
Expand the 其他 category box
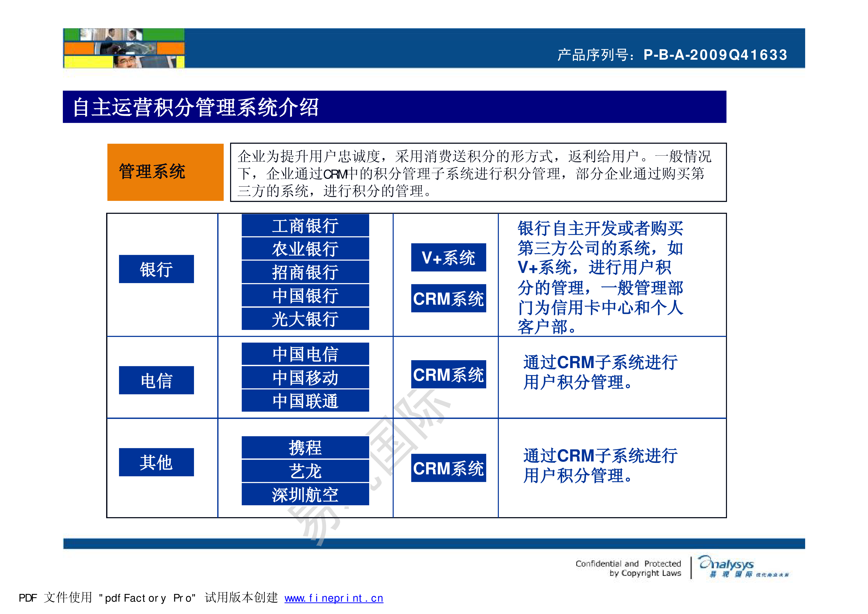157,462
